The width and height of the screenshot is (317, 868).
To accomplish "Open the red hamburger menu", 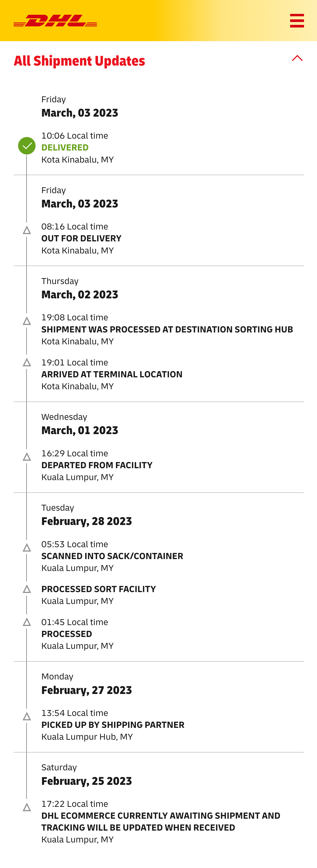I will pos(297,20).
